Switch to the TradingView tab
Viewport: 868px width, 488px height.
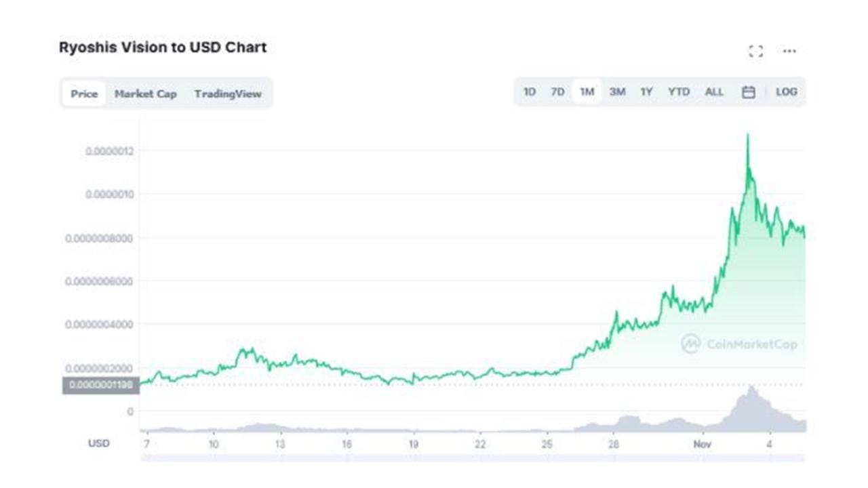228,94
